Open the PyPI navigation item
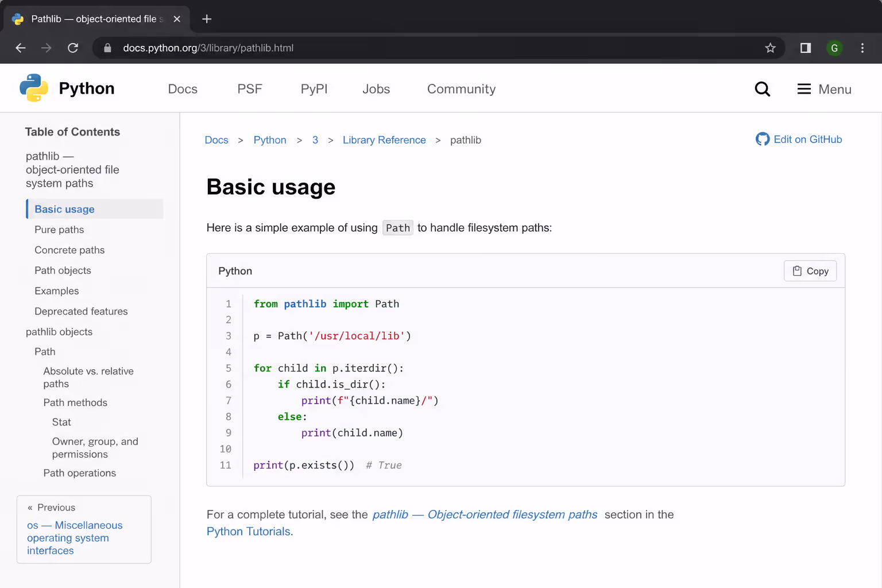Viewport: 882px width, 588px height. (x=314, y=89)
